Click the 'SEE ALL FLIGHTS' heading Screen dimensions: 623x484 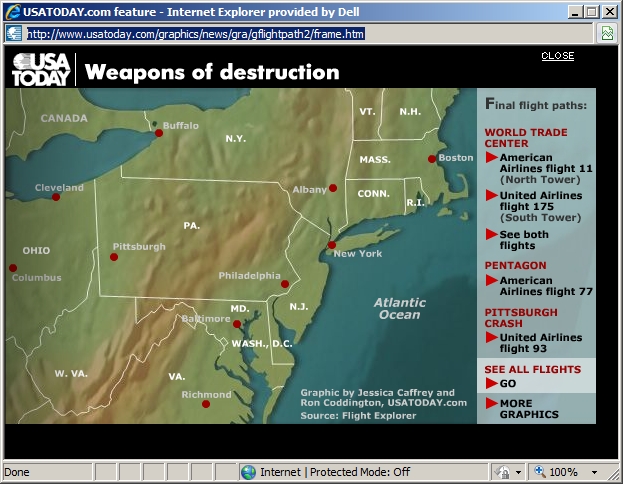[x=532, y=370]
